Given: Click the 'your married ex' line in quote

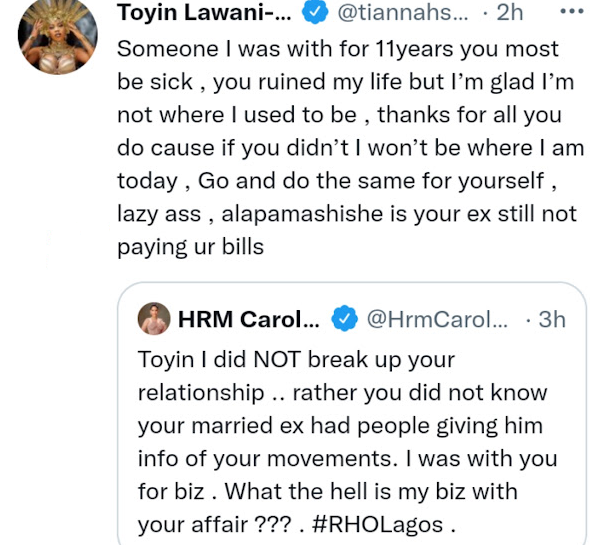Looking at the screenshot, I should click(340, 426).
